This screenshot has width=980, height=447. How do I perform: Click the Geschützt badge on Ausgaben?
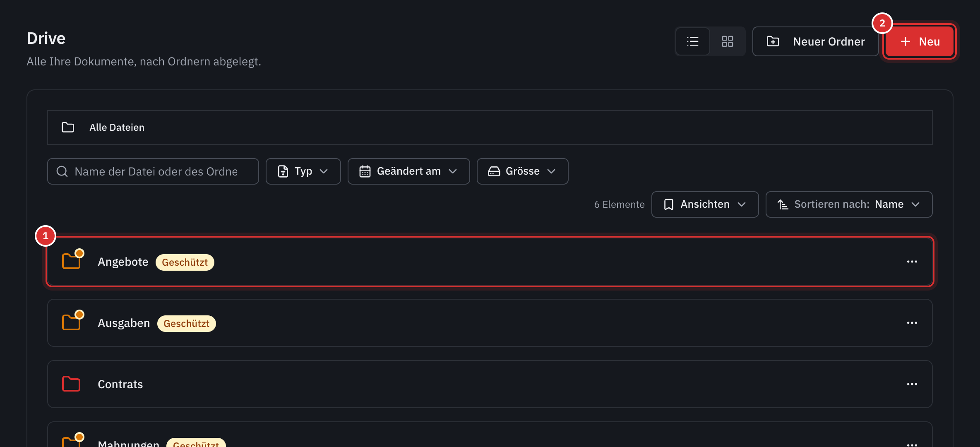pos(187,324)
